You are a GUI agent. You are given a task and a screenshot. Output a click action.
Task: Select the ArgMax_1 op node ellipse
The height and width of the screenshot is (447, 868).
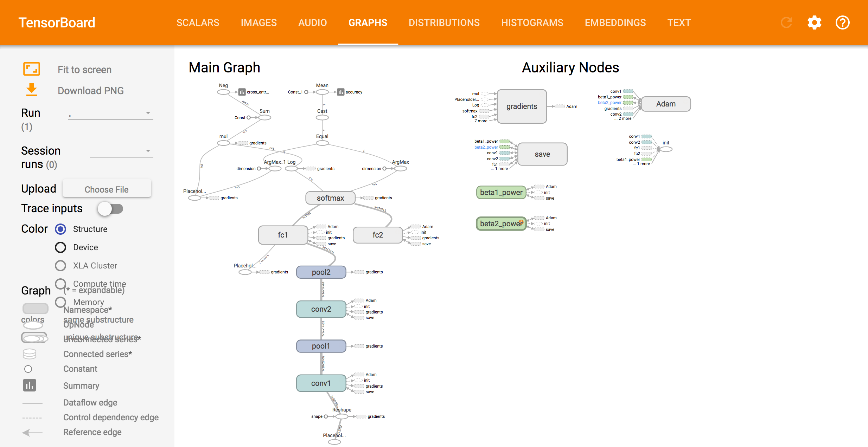pos(275,169)
